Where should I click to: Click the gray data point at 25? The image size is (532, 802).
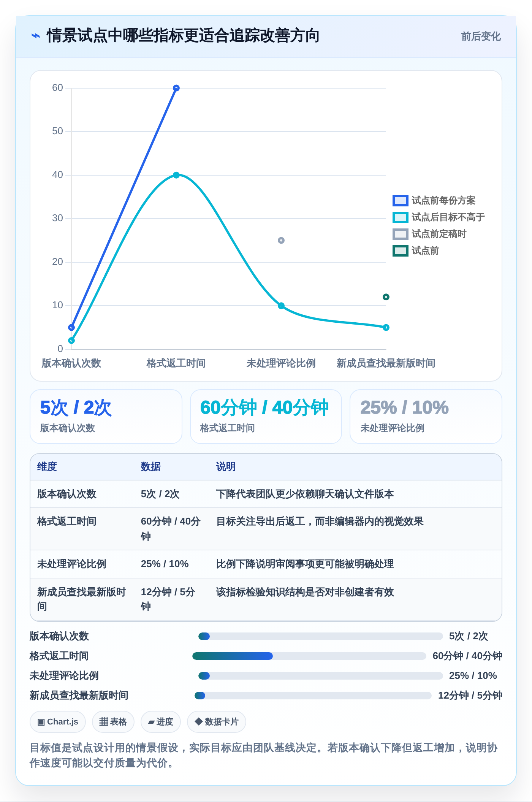point(281,240)
